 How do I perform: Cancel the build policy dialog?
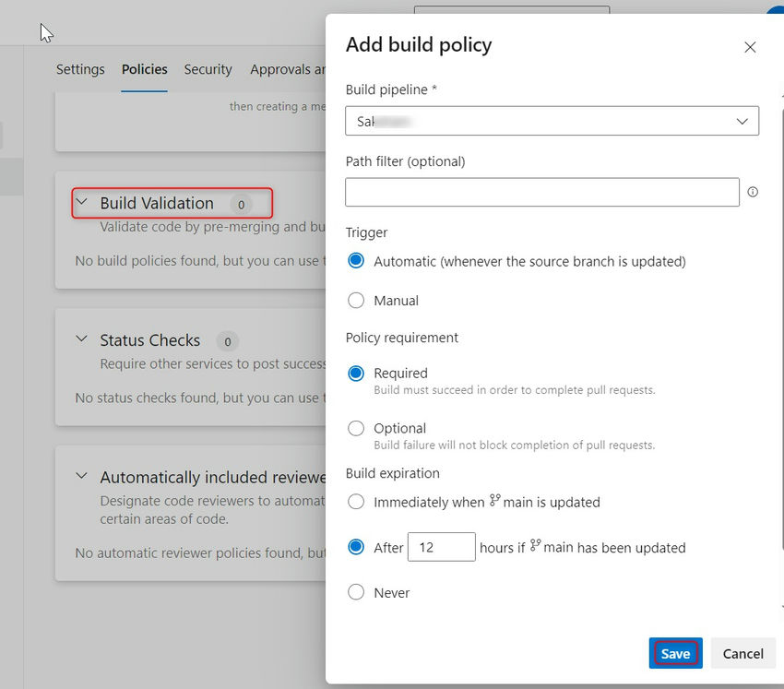742,654
